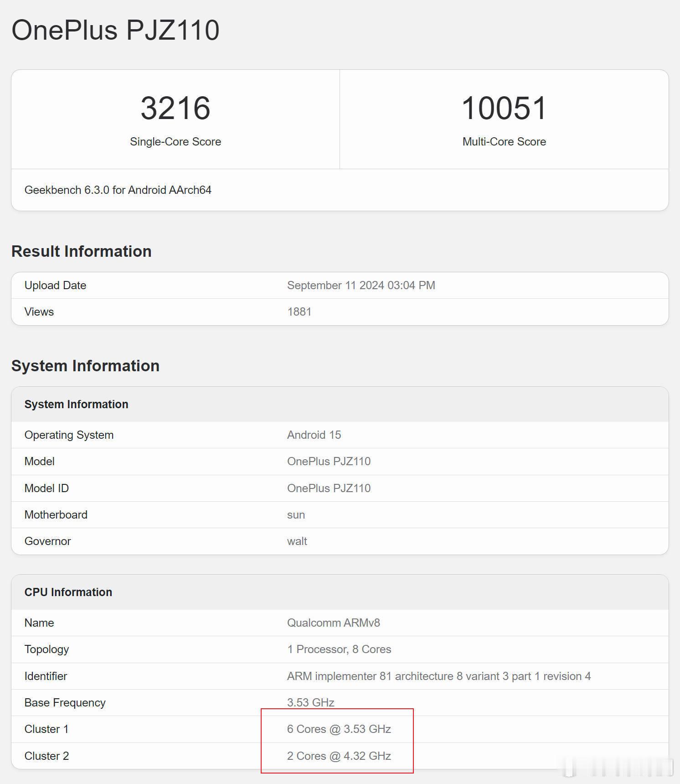The height and width of the screenshot is (784, 680).
Task: Click the "System Information" table header
Action: 77,404
